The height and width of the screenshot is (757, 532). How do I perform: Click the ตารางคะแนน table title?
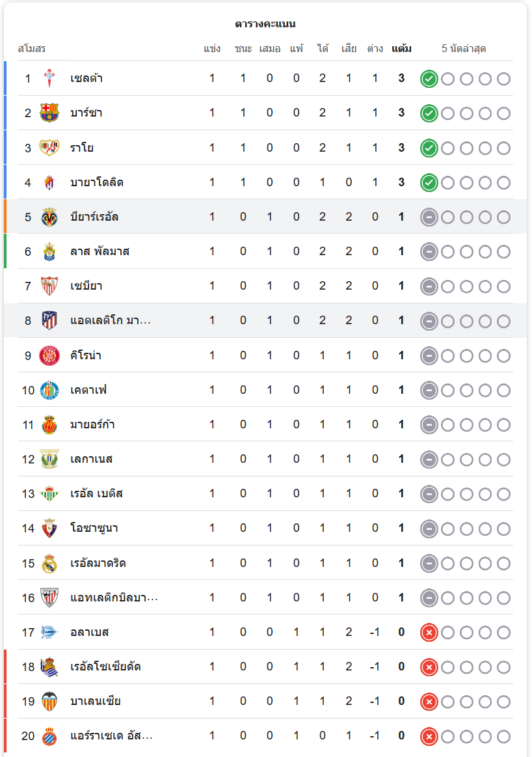point(265,24)
